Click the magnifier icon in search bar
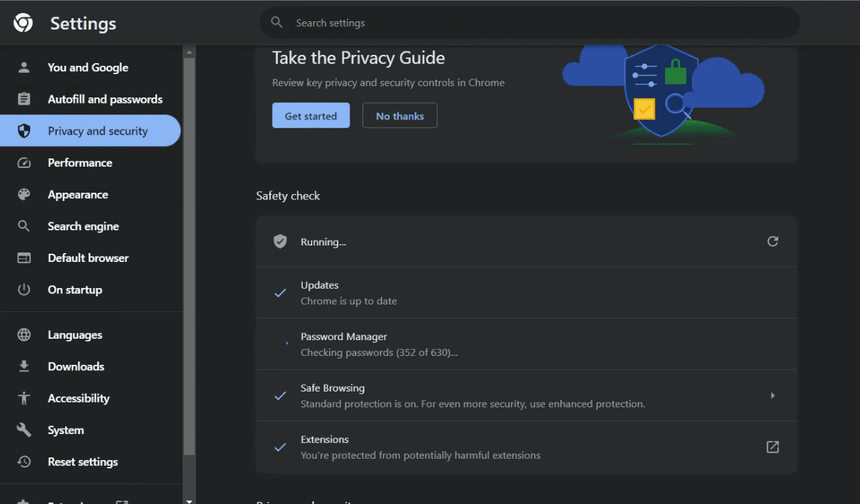 tap(277, 23)
